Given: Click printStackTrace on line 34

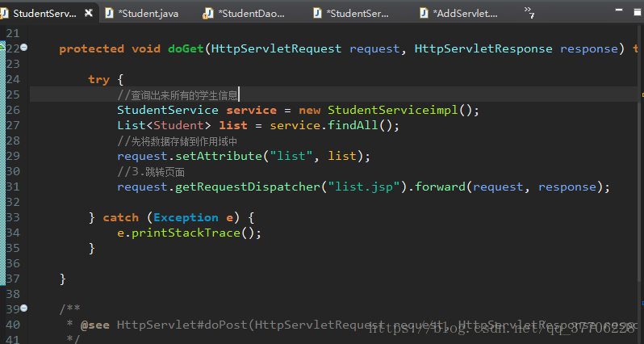Looking at the screenshot, I should click(186, 233).
